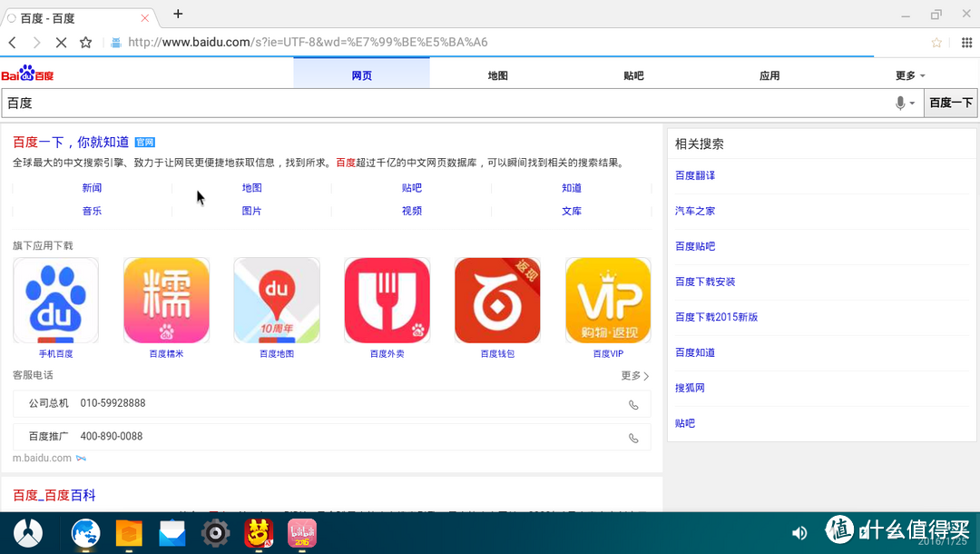Close the 百度 browser tab
The image size is (980, 554).
(145, 18)
